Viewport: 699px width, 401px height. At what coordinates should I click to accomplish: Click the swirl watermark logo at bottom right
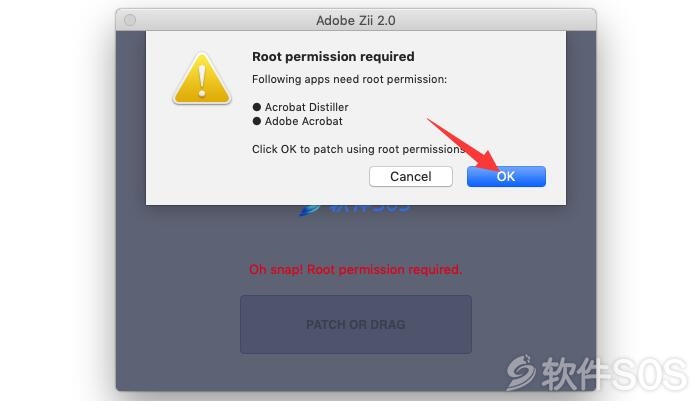[x=521, y=372]
